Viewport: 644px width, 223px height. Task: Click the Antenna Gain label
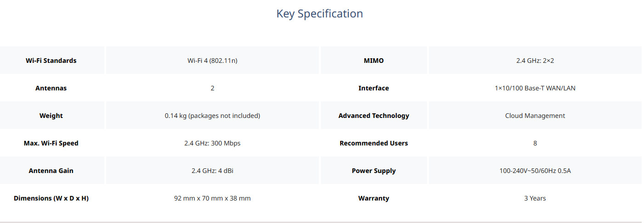coord(51,171)
